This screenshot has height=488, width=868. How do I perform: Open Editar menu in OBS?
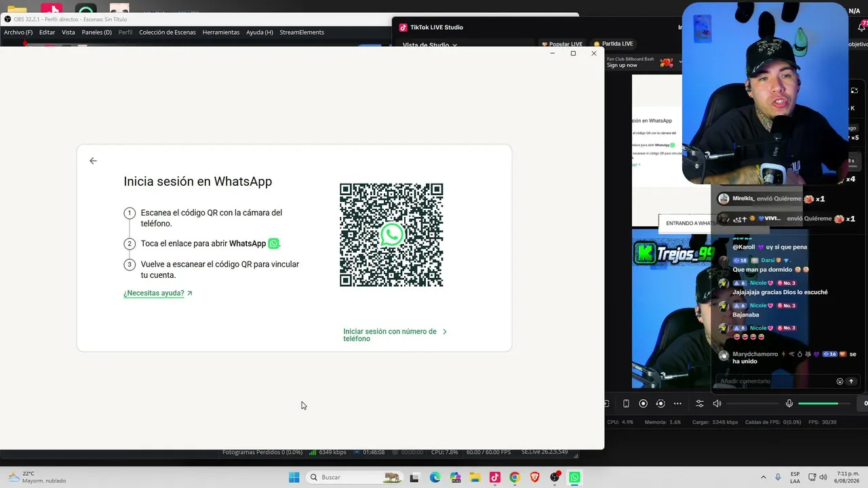(47, 32)
